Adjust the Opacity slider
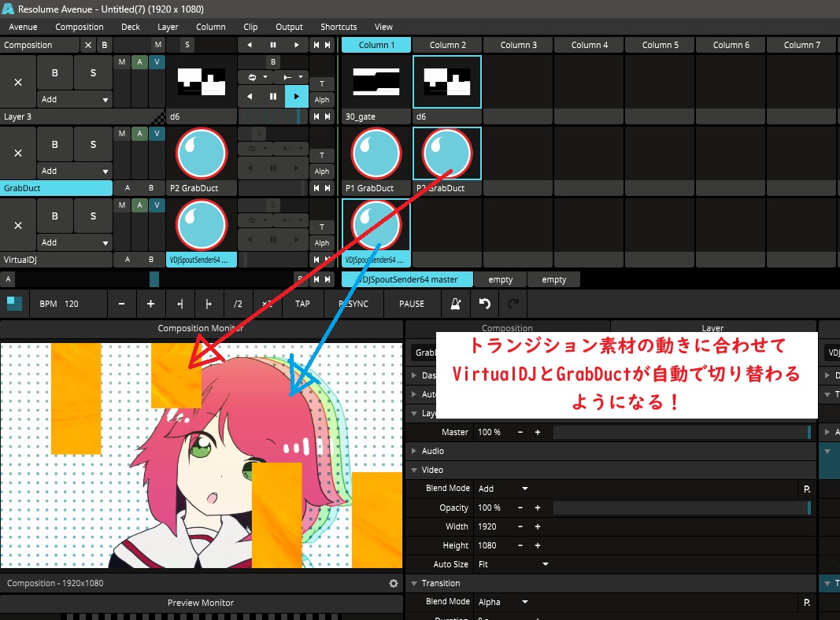 (682, 507)
